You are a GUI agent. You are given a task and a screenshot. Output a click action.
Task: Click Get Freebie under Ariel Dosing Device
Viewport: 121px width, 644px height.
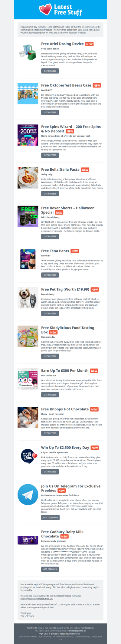coord(50,71)
